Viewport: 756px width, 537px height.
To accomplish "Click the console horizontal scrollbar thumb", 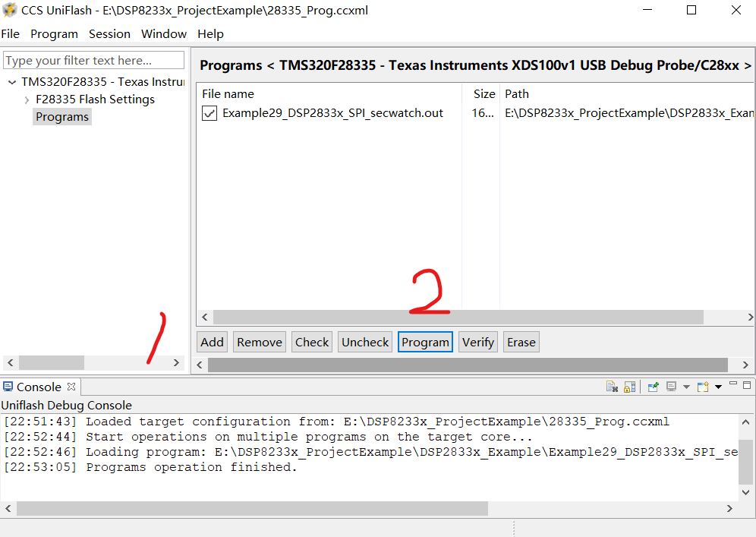I will (252, 508).
